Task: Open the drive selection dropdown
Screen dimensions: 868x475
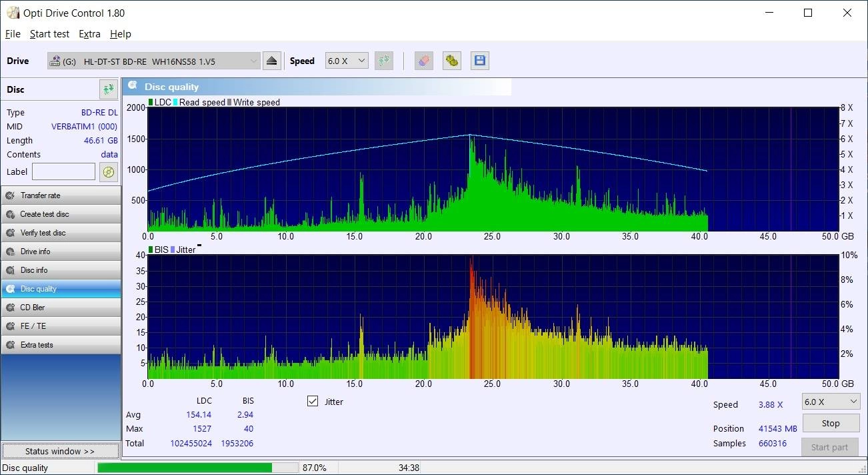Action: (153, 61)
